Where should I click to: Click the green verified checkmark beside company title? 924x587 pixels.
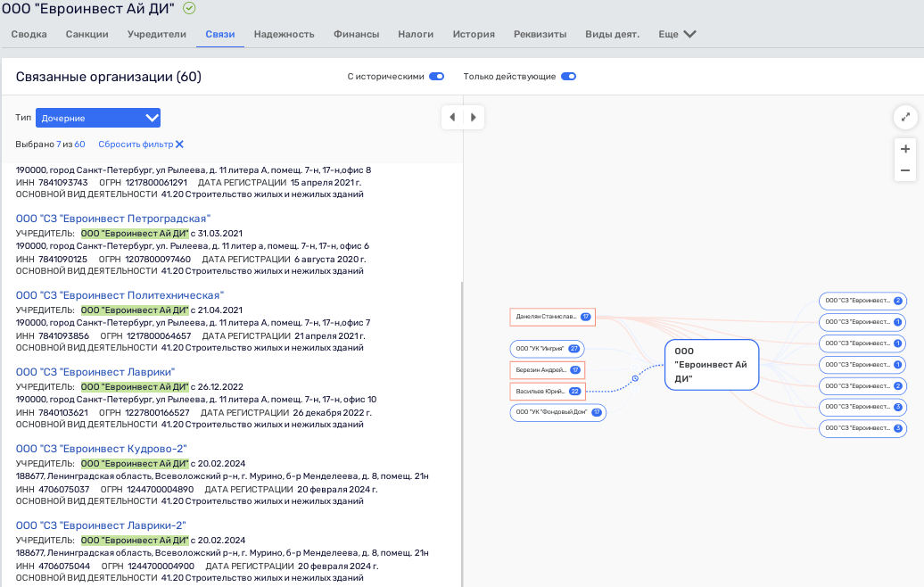point(189,8)
